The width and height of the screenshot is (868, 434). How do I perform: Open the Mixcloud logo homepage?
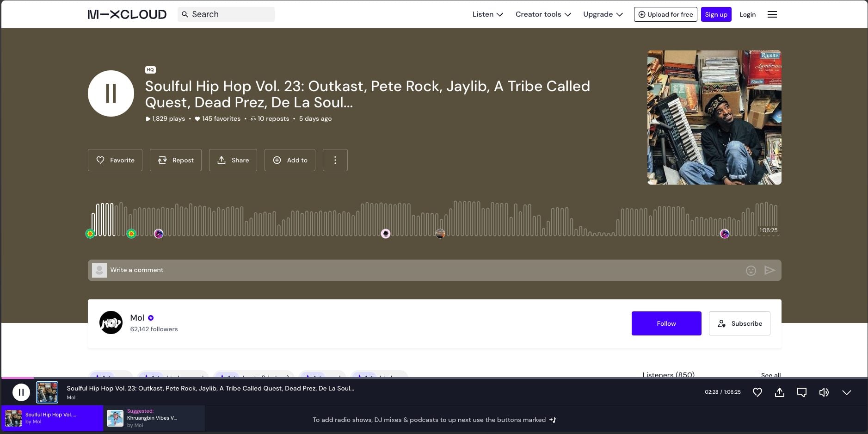pos(127,14)
